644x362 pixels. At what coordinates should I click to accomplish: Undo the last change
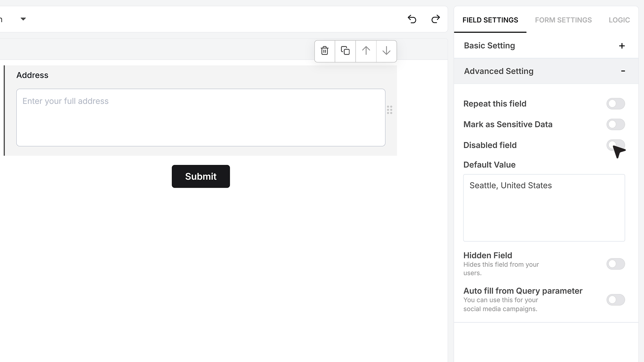[x=412, y=19]
